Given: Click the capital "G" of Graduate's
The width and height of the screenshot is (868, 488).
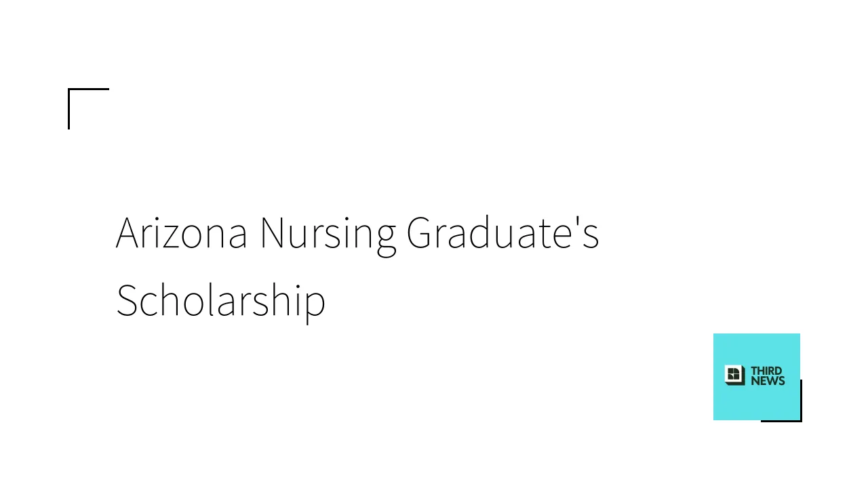Looking at the screenshot, I should (420, 233).
